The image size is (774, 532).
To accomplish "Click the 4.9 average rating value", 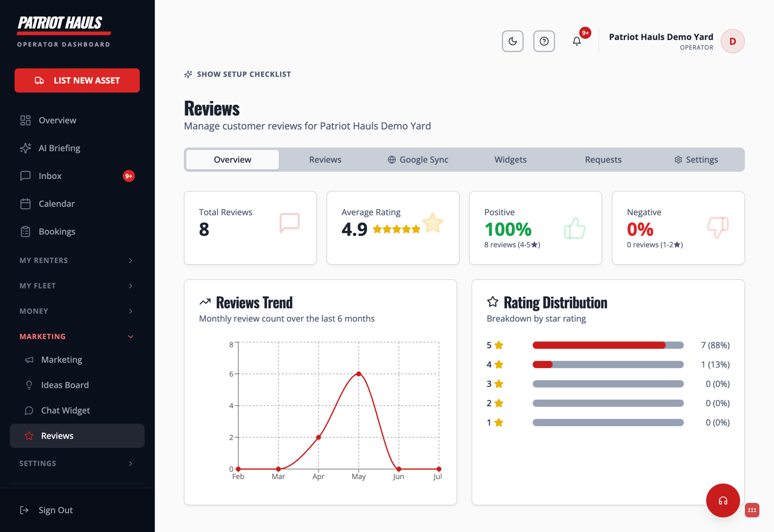I will click(355, 229).
